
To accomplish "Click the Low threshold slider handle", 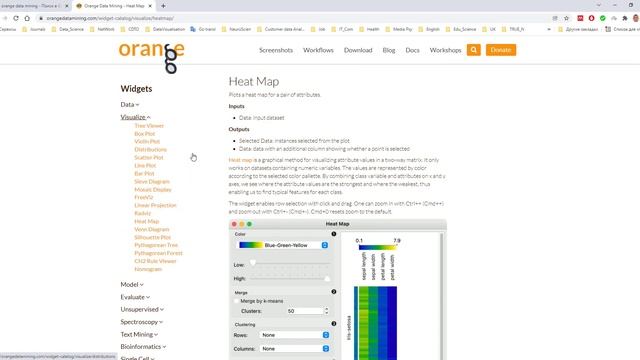I will [x=253, y=263].
